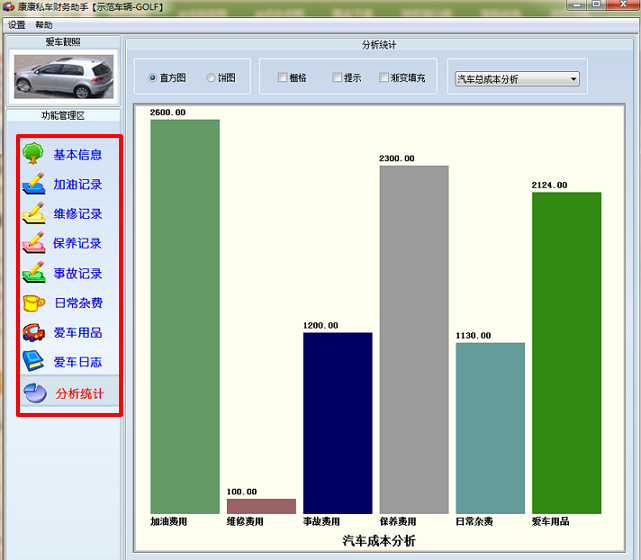Click the red car icon for 爱车用品

tap(34, 332)
